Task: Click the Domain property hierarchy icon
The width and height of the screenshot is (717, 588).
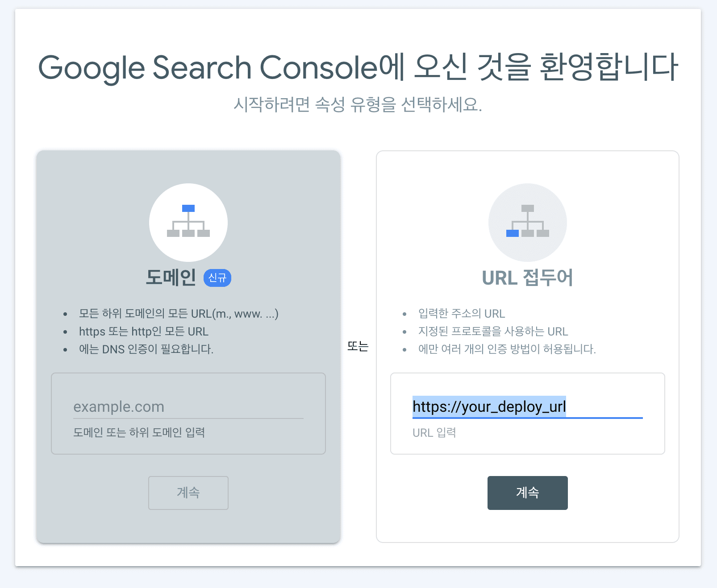Action: click(x=188, y=222)
